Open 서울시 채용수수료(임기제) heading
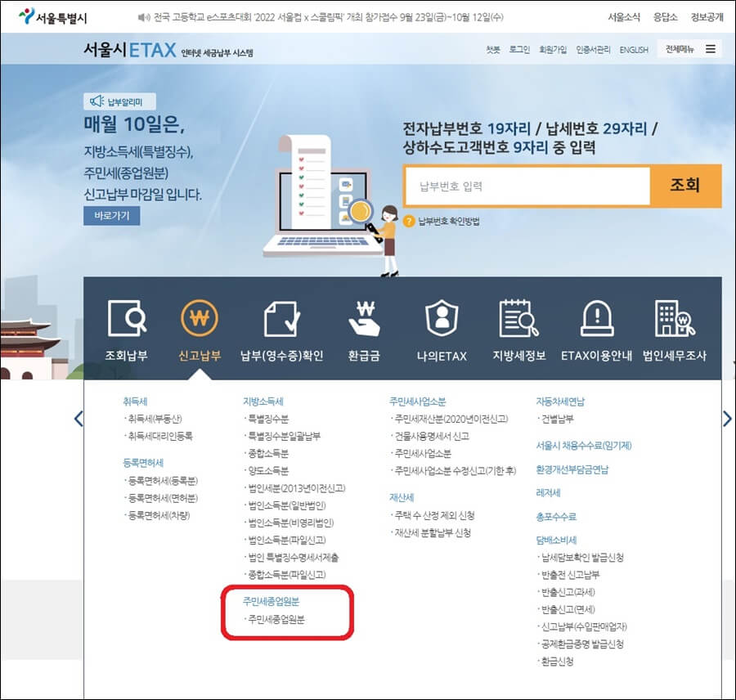The image size is (736, 700). pos(584,446)
